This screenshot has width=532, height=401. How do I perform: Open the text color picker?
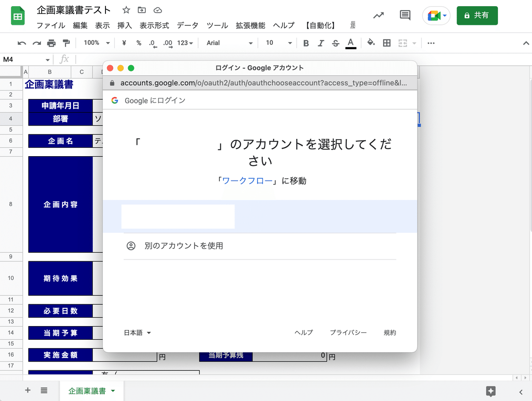click(x=351, y=43)
